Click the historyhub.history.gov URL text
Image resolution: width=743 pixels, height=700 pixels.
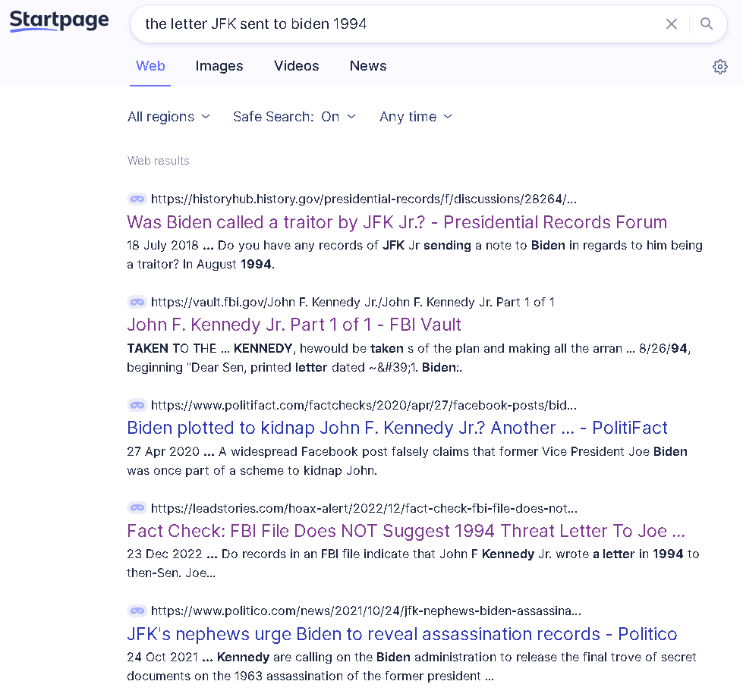coord(364,199)
